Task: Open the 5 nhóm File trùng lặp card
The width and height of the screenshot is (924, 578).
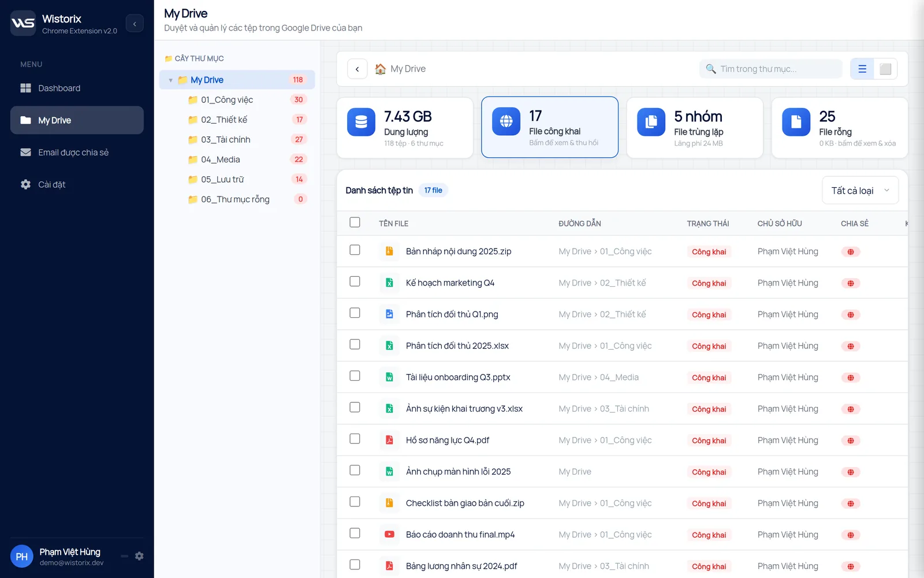Action: click(x=695, y=128)
